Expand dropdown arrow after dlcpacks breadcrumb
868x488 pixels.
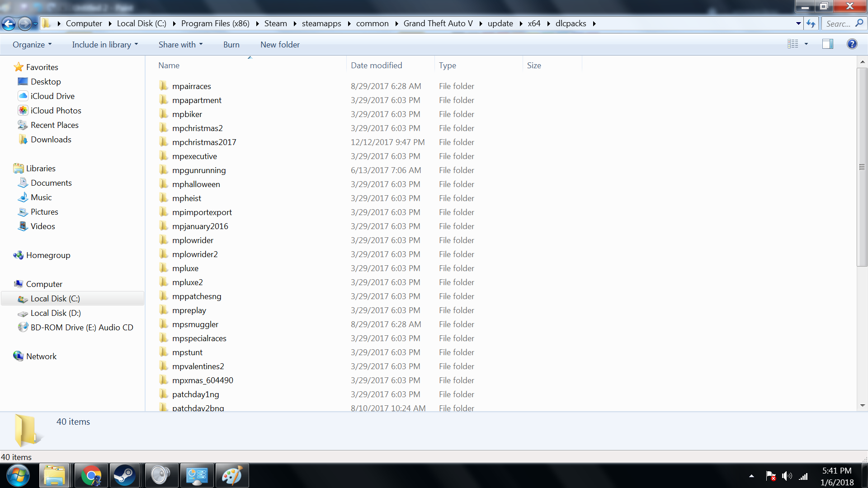594,23
